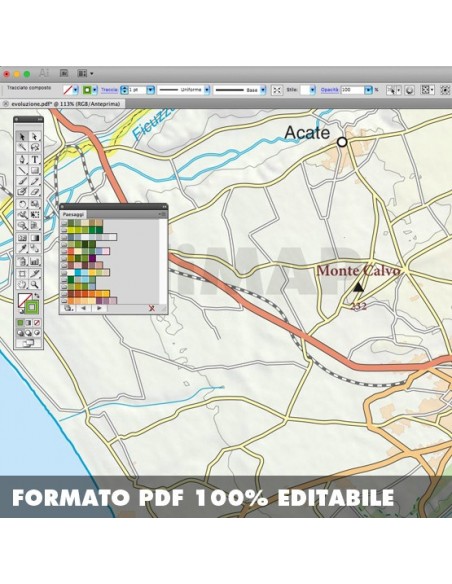Click the opacity value input field
This screenshot has height=584, width=452.
(x=353, y=90)
